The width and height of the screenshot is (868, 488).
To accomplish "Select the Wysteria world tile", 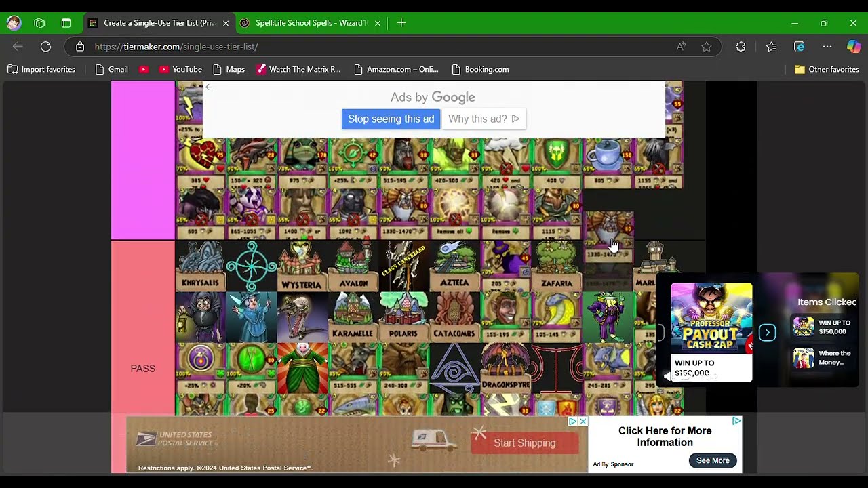I will pyautogui.click(x=302, y=266).
